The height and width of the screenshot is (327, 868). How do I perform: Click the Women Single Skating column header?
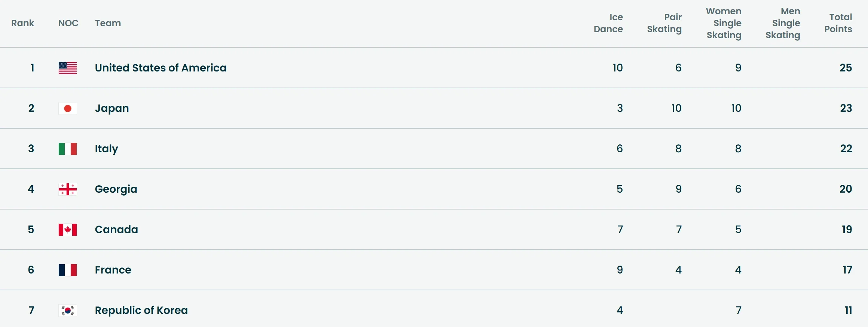pyautogui.click(x=724, y=23)
